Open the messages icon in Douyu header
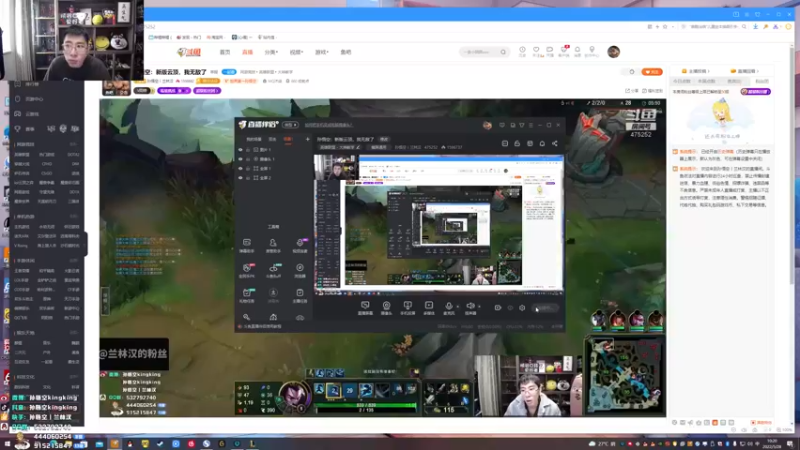Screen dimensions: 800x450 tap(549, 50)
